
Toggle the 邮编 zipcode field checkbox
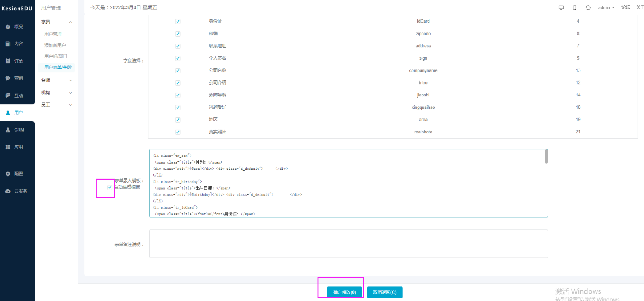pyautogui.click(x=178, y=34)
